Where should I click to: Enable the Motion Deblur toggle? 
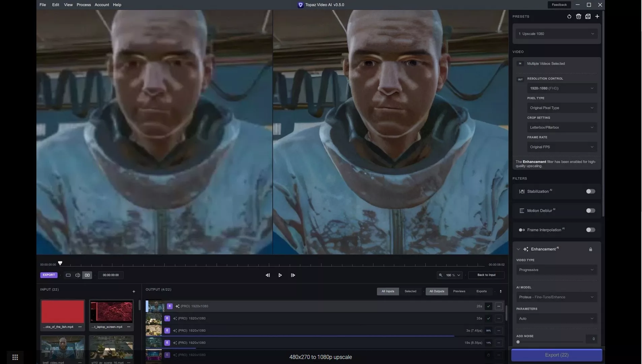click(x=590, y=211)
